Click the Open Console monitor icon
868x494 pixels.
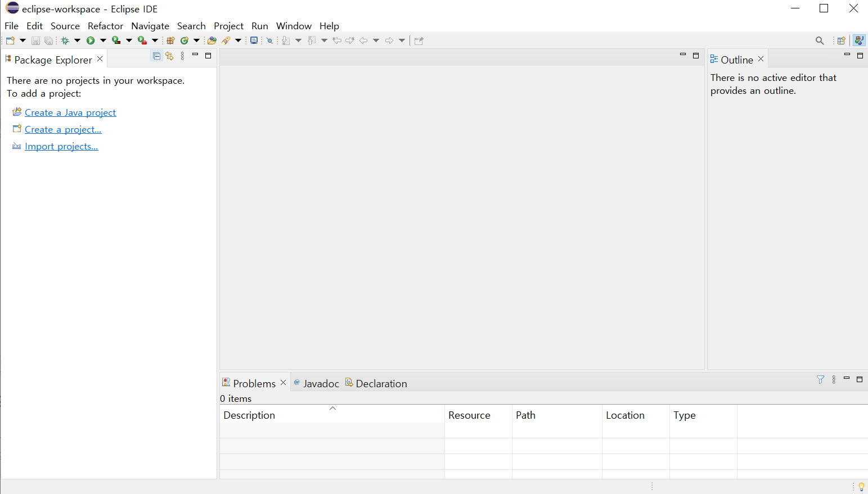point(254,40)
